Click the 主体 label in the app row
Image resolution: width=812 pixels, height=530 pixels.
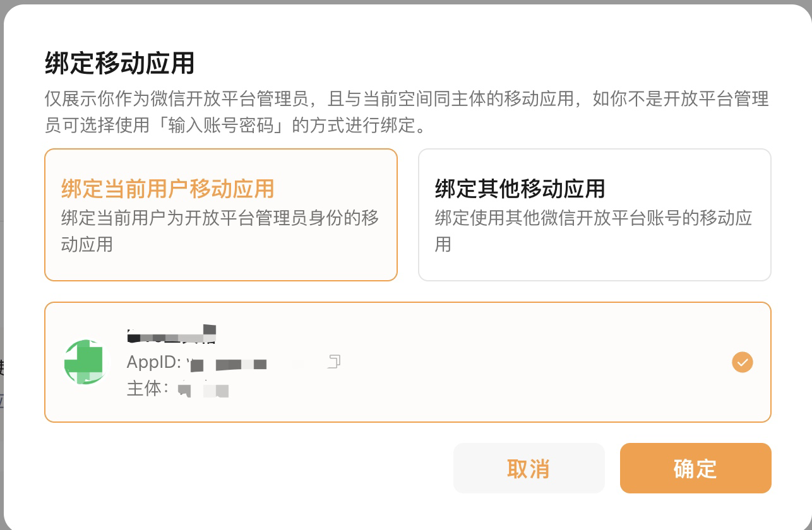144,388
